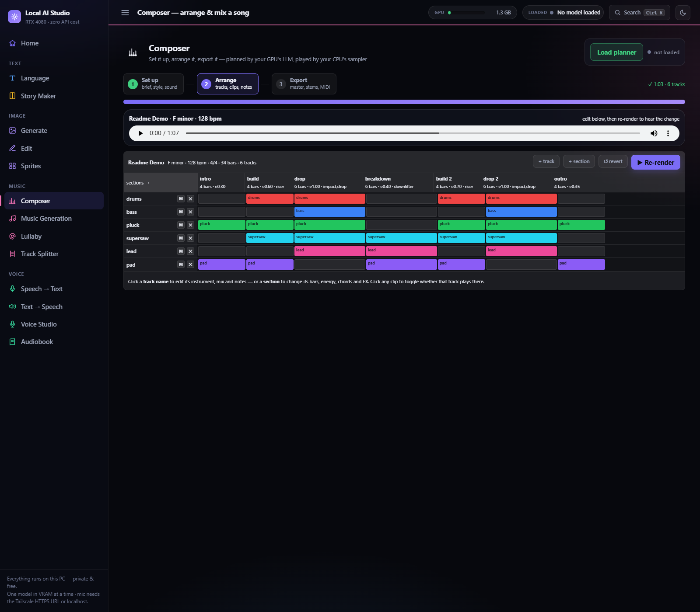Image resolution: width=700 pixels, height=612 pixels.
Task: Open the Lullaby page
Action: pos(54,236)
